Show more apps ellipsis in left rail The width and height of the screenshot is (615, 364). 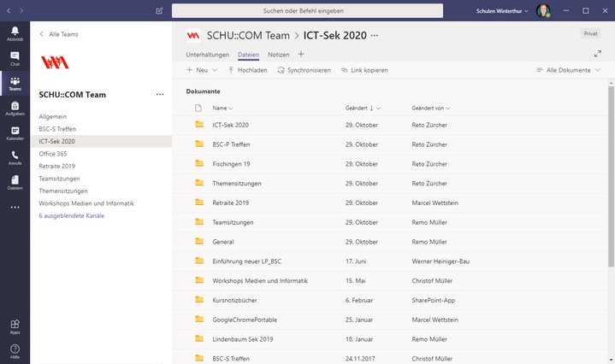pos(15,208)
